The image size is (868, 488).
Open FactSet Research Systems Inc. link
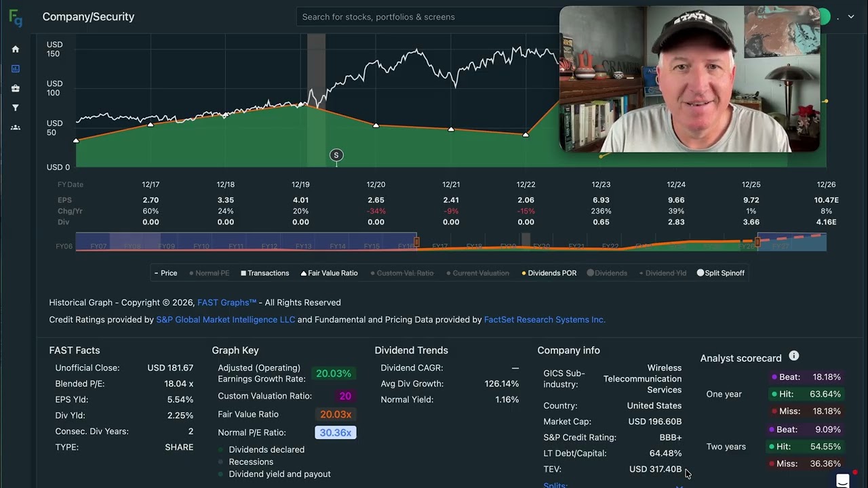click(x=545, y=320)
